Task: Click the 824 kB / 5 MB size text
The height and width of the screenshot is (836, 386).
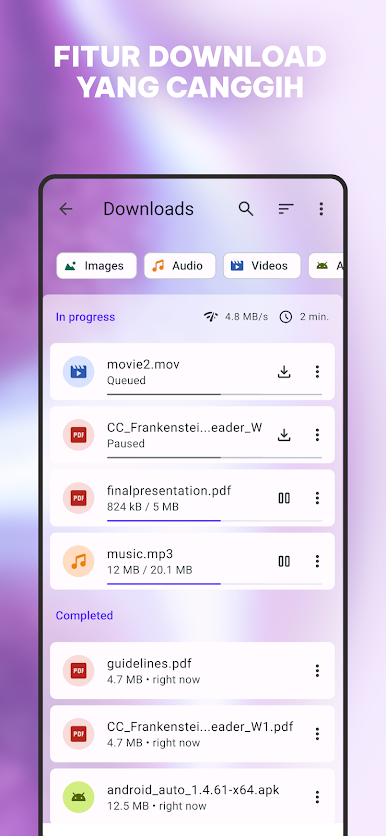Action: (143, 507)
